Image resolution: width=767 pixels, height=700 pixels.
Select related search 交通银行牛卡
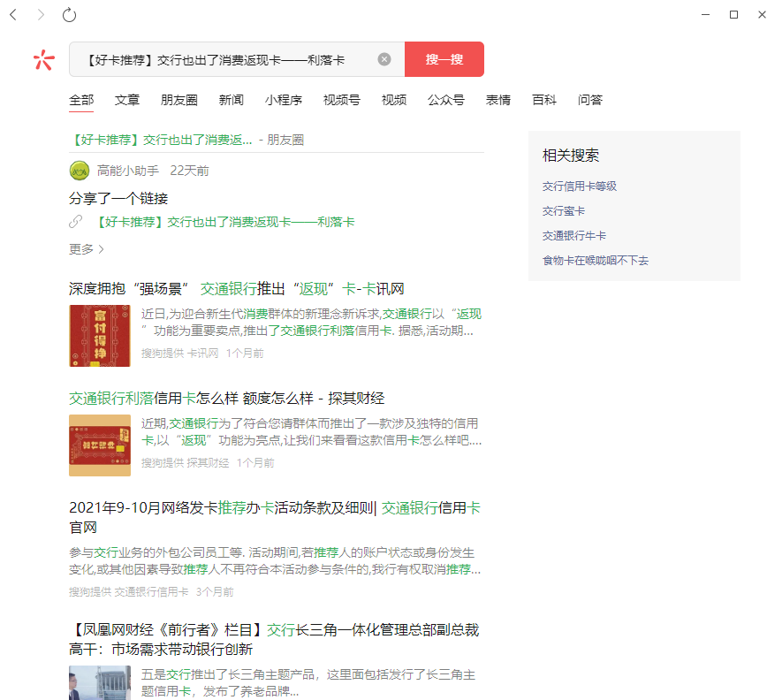point(574,236)
